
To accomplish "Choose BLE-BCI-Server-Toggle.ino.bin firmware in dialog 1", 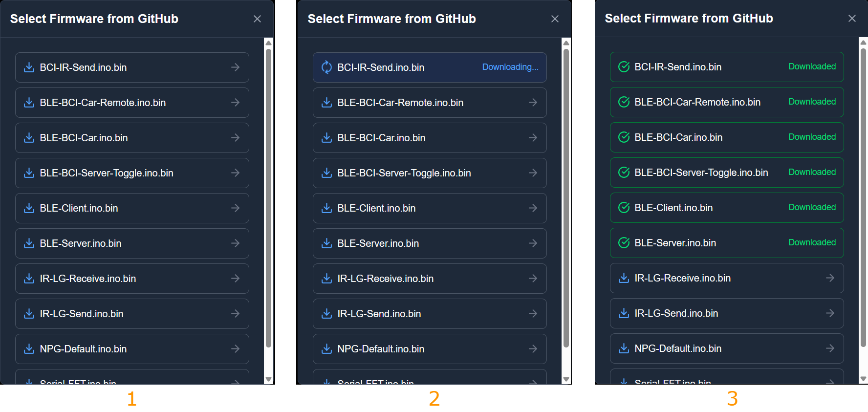I will 132,173.
